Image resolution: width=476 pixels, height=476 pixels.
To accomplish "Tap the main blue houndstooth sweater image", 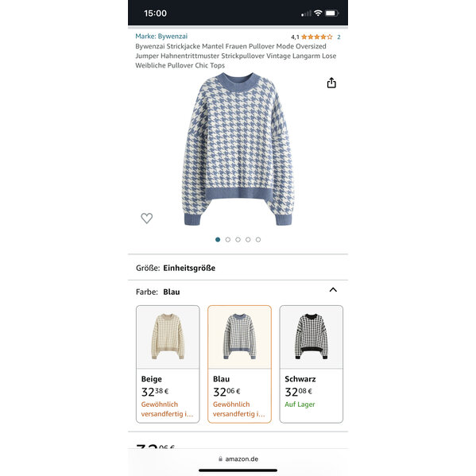I will click(238, 149).
